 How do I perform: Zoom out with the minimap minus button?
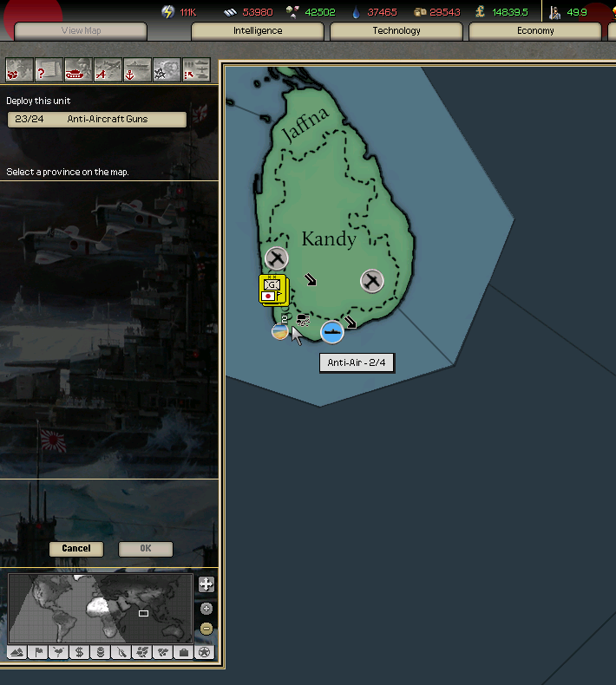point(206,628)
